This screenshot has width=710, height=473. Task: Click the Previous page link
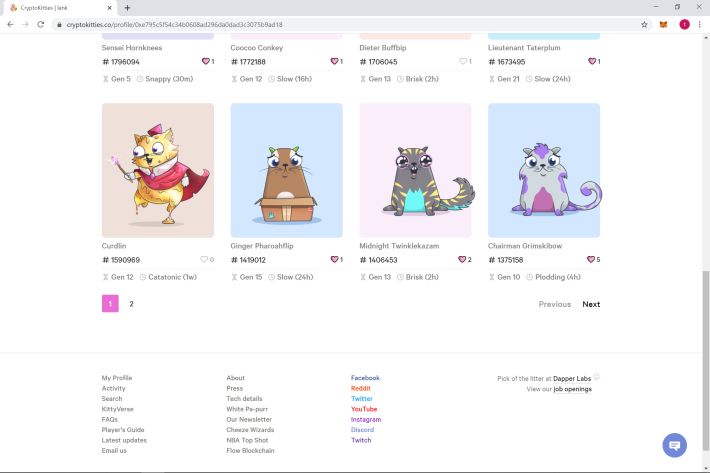tap(555, 304)
